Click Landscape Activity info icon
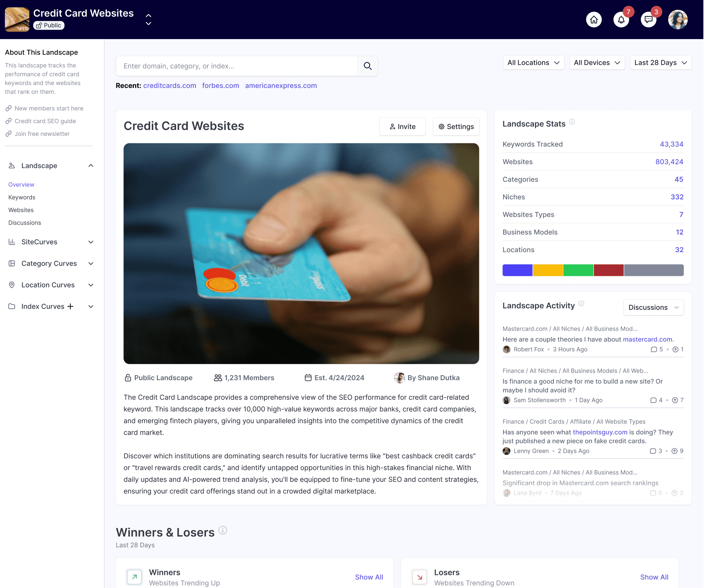Viewport: 704px width, 588px height. point(582,304)
